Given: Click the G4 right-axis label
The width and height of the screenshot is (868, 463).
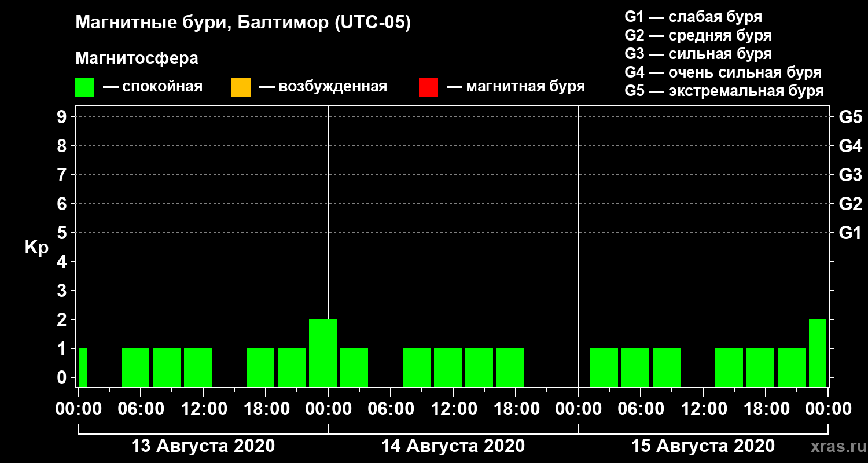Looking at the screenshot, I should point(850,146).
